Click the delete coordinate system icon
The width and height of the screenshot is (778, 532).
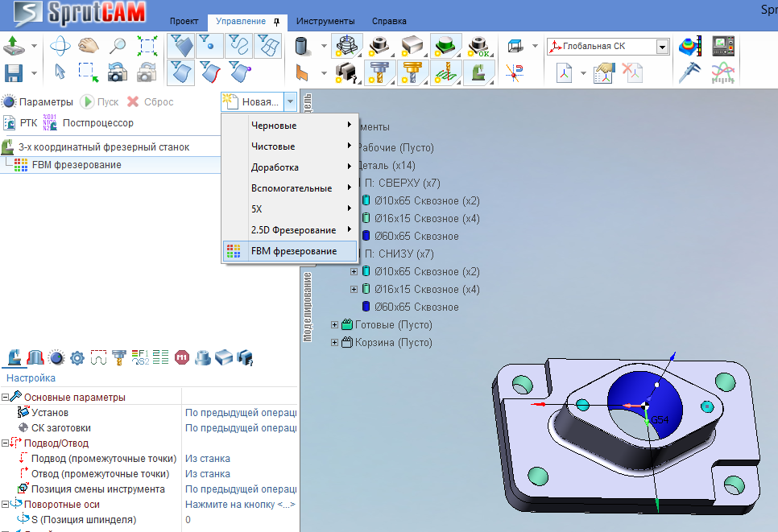pos(632,73)
